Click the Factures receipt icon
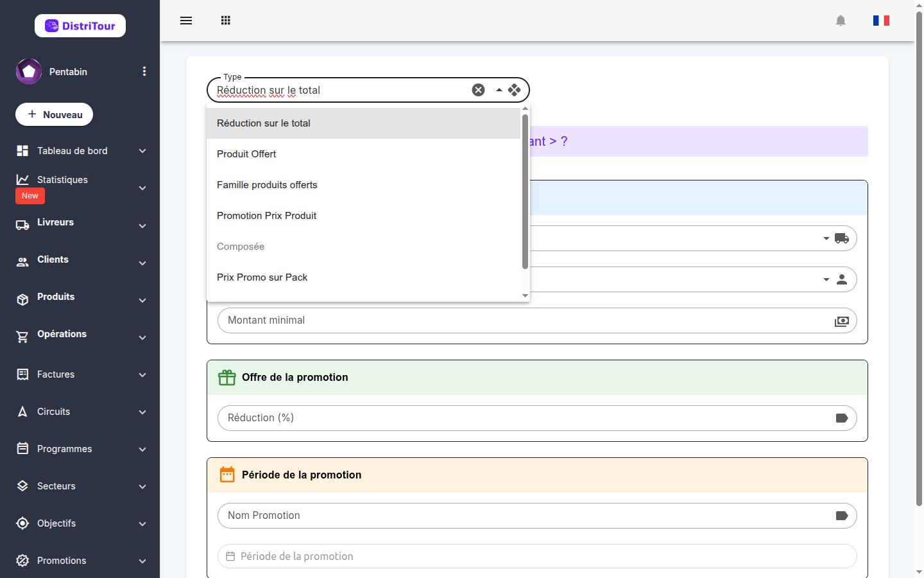 (22, 374)
